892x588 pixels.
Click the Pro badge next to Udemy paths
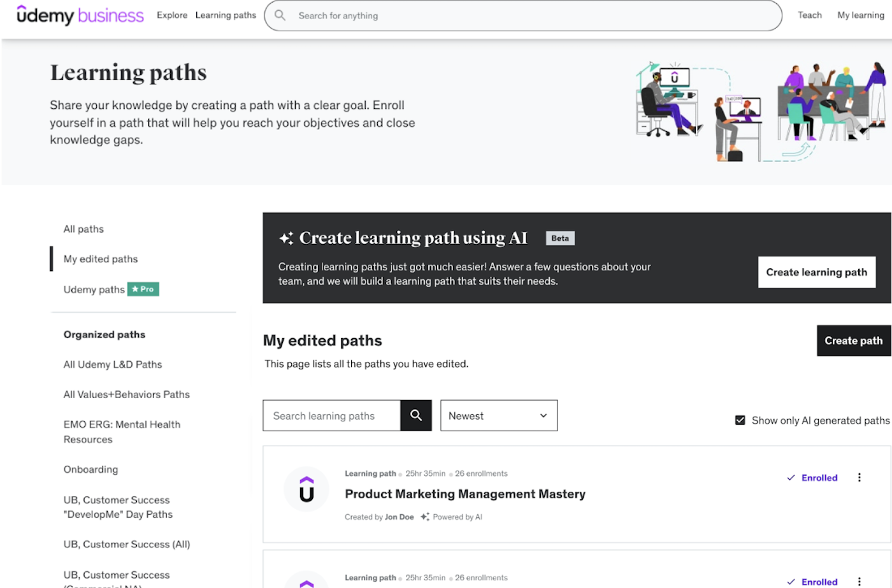pyautogui.click(x=143, y=289)
